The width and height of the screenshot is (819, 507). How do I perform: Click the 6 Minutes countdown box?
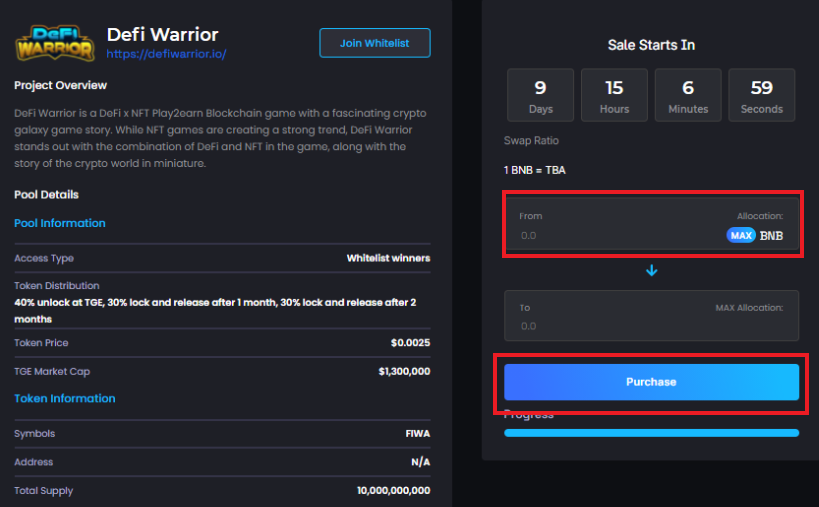[688, 95]
